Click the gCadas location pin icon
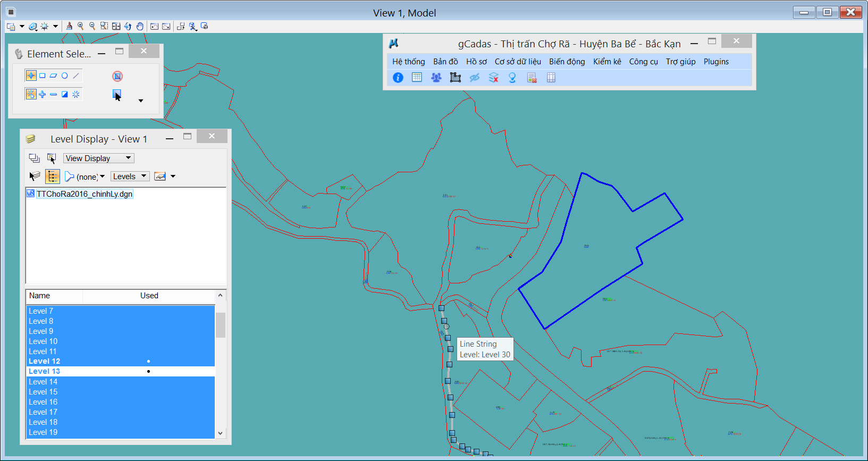This screenshot has width=868, height=461. click(x=512, y=78)
